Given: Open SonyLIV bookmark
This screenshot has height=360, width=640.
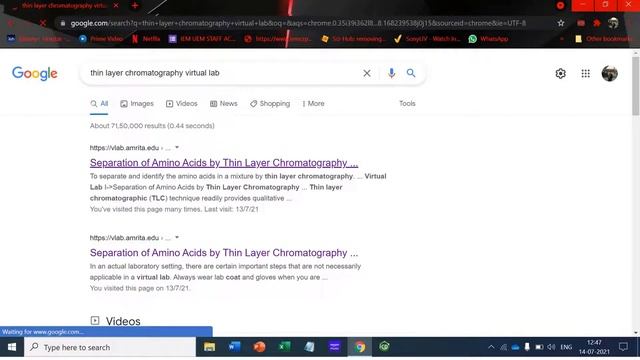Looking at the screenshot, I should [x=427, y=39].
